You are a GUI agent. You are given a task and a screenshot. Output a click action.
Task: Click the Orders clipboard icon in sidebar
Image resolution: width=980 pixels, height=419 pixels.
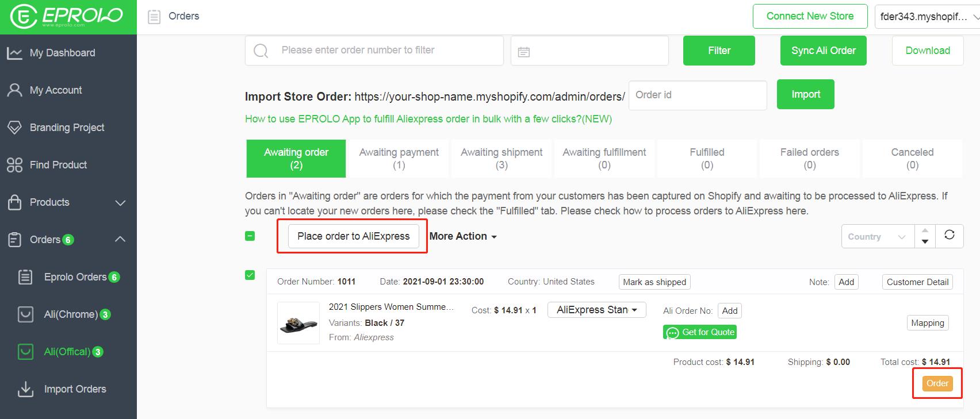click(x=14, y=240)
